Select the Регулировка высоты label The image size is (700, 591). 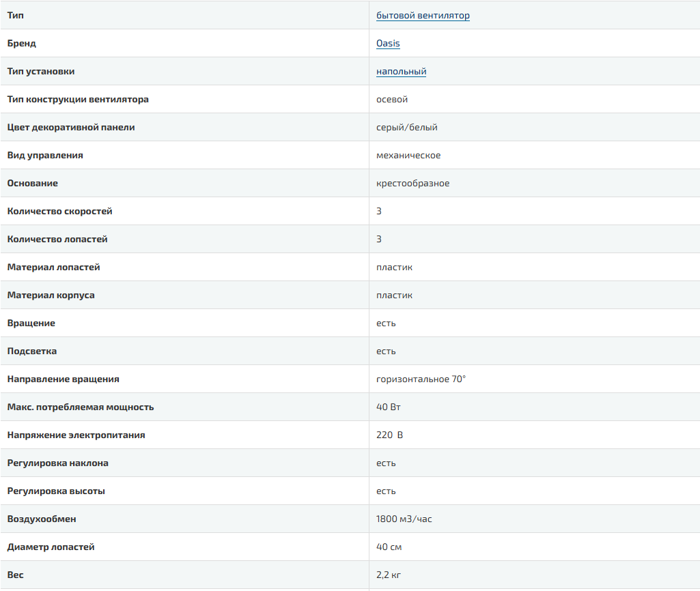click(x=56, y=491)
